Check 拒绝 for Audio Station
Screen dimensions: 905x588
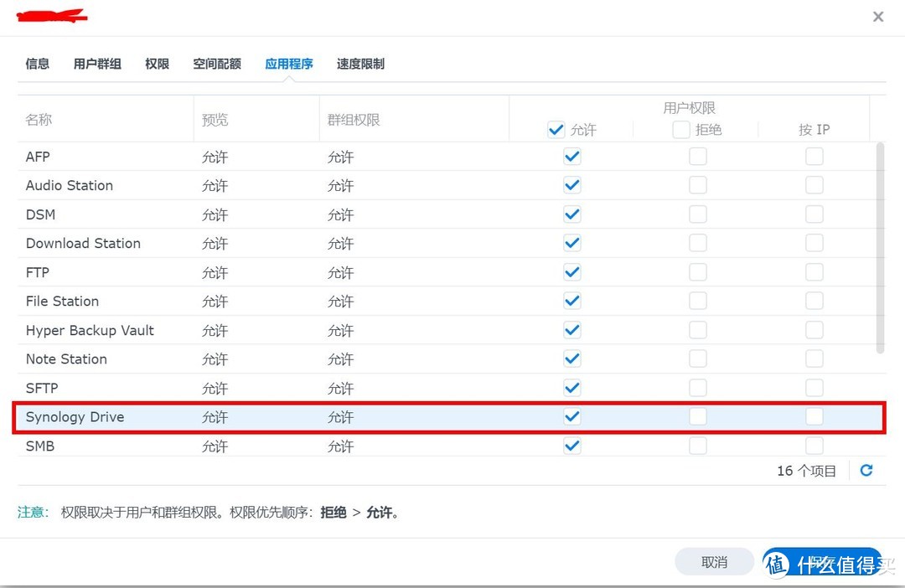pos(698,185)
